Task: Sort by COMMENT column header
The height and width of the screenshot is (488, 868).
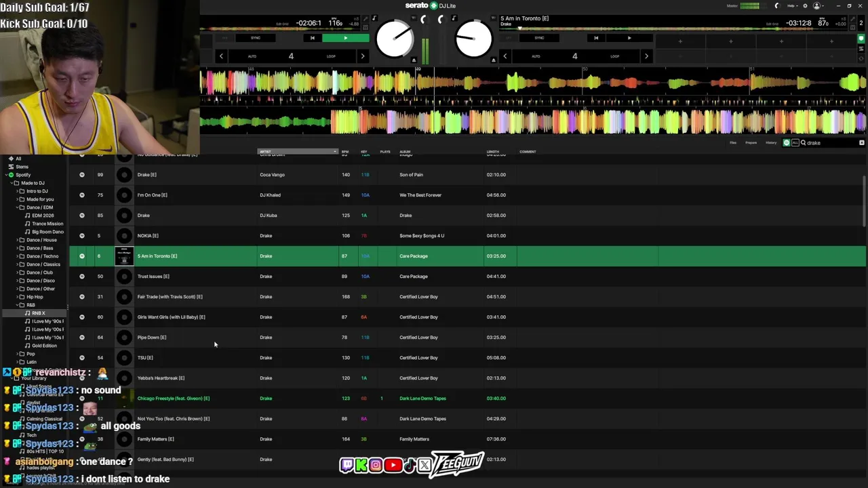Action: coord(528,152)
